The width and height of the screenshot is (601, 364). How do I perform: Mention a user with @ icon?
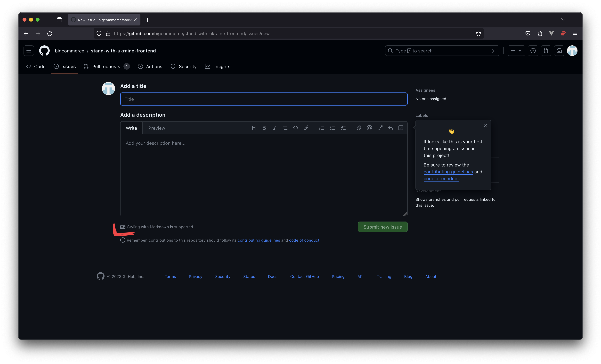pyautogui.click(x=369, y=128)
